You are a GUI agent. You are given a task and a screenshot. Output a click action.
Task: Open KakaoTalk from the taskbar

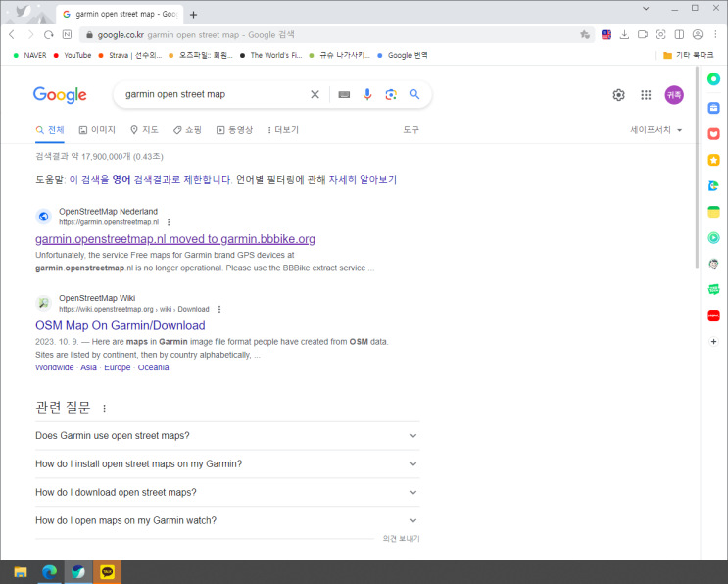(x=107, y=572)
